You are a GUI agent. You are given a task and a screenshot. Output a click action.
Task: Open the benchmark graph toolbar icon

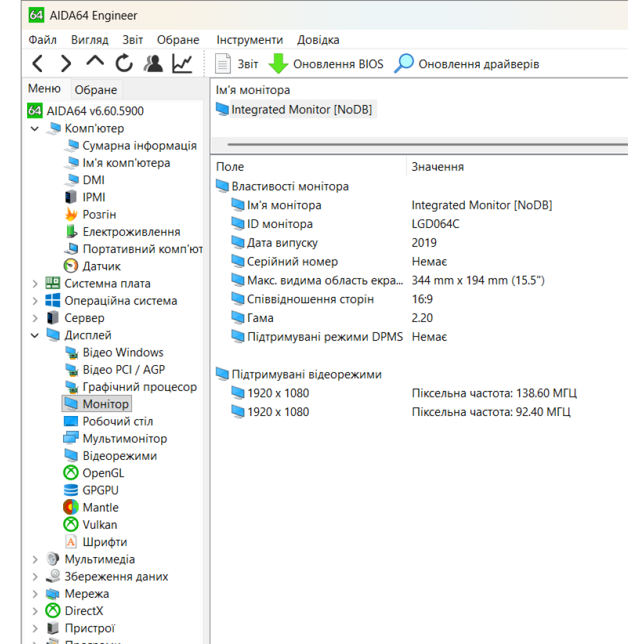[x=181, y=64]
